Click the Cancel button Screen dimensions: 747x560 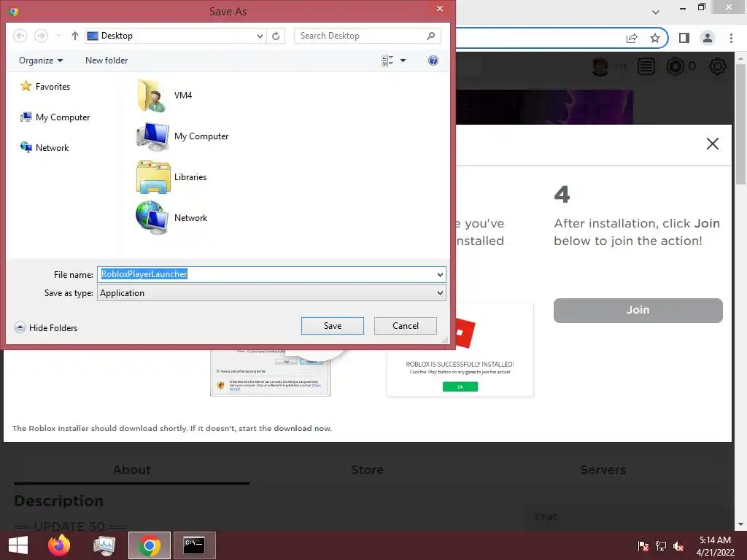point(406,326)
